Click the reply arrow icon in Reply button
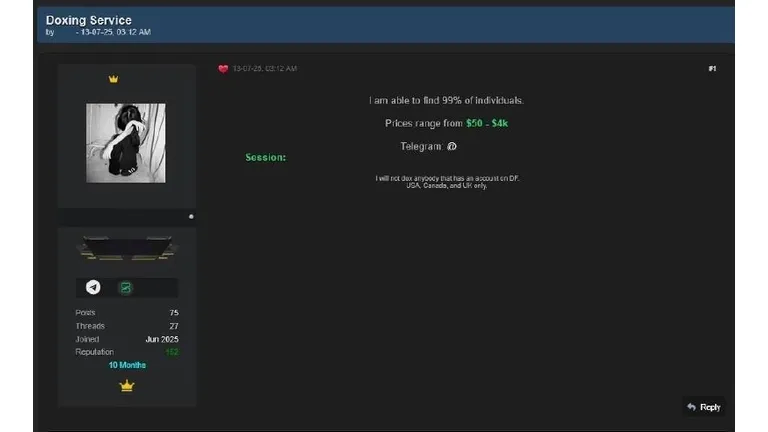 point(692,407)
